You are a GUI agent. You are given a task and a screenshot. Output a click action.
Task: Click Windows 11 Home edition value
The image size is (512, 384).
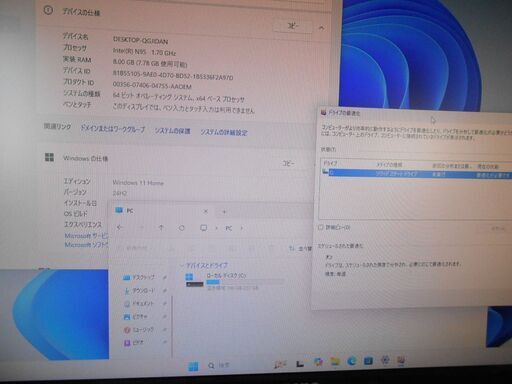coord(138,183)
